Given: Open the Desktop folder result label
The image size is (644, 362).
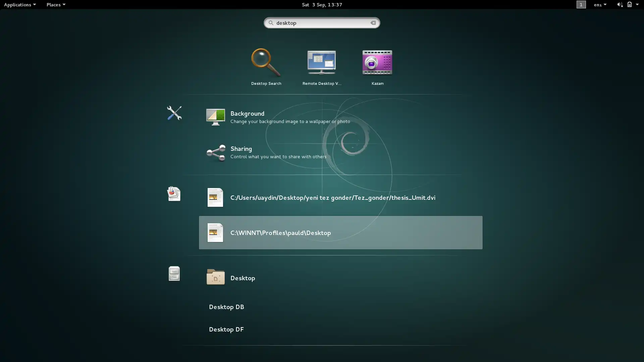Looking at the screenshot, I should 243,278.
